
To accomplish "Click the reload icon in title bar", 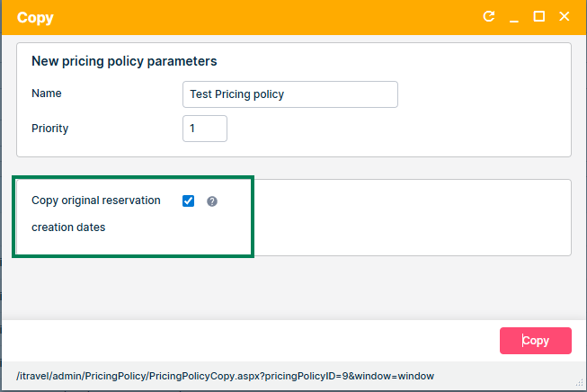I will (489, 17).
